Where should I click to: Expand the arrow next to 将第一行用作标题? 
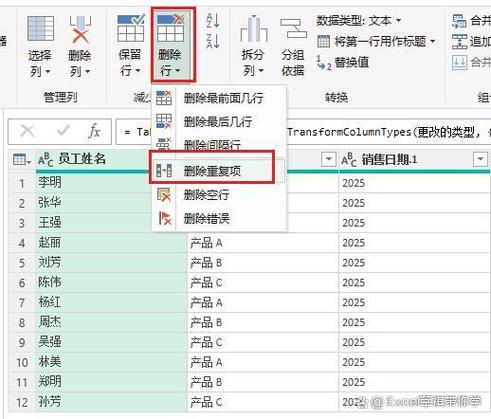point(433,41)
